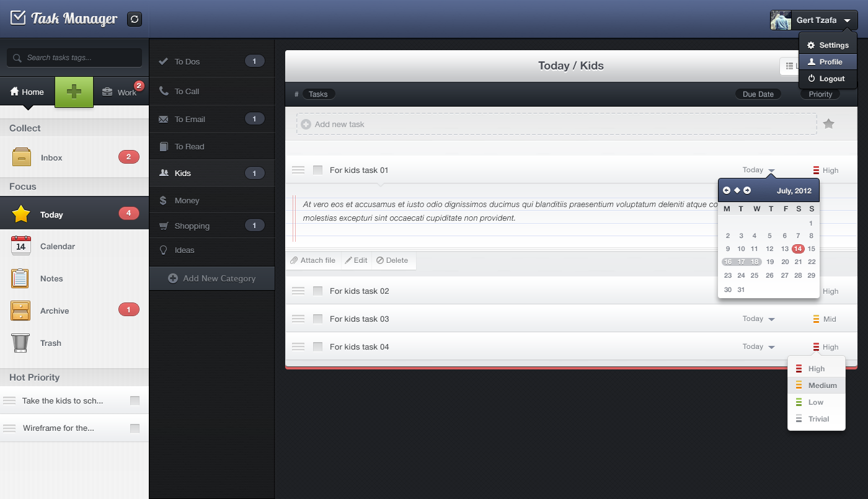
Task: Choose Trivial in priority menu
Action: [x=817, y=419]
